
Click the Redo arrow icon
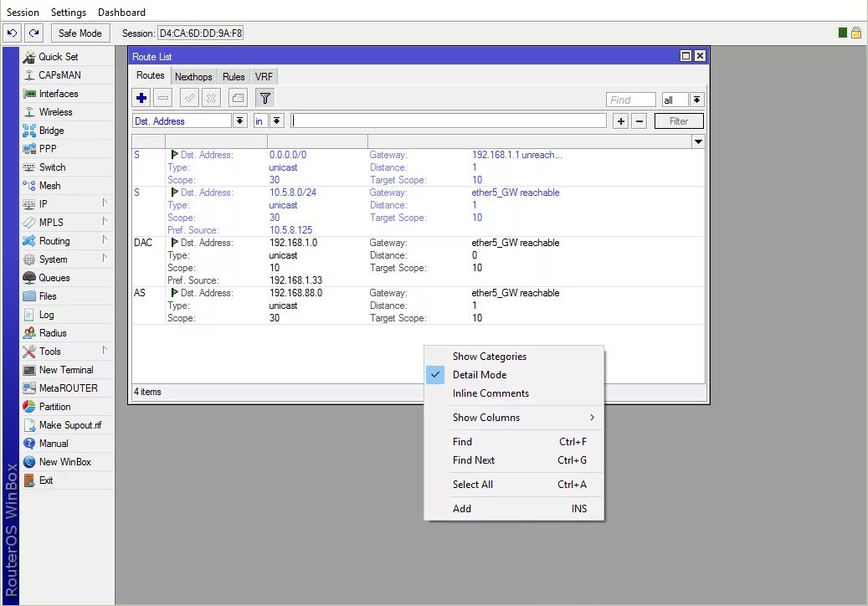(x=33, y=33)
